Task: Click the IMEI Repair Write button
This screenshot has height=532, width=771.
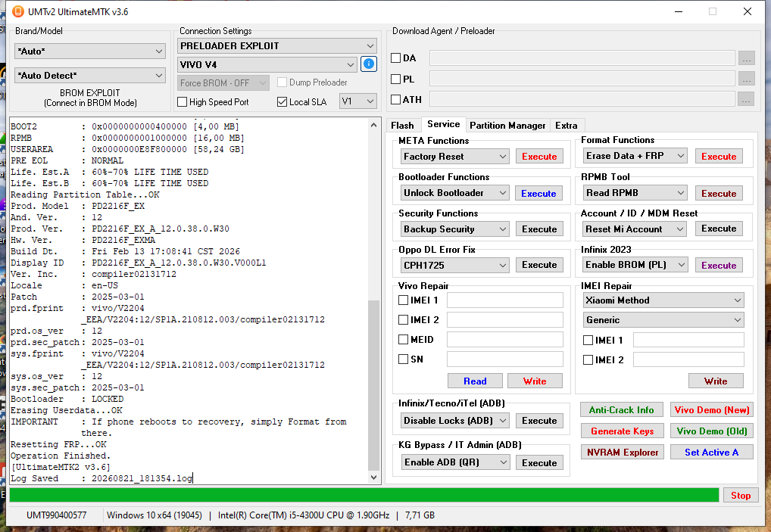Action: (x=716, y=381)
